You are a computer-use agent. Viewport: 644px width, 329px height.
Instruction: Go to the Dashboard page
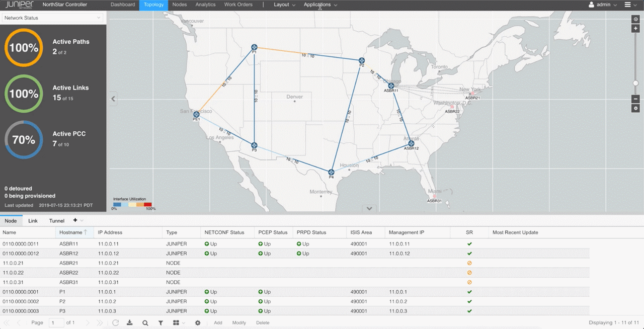(123, 5)
